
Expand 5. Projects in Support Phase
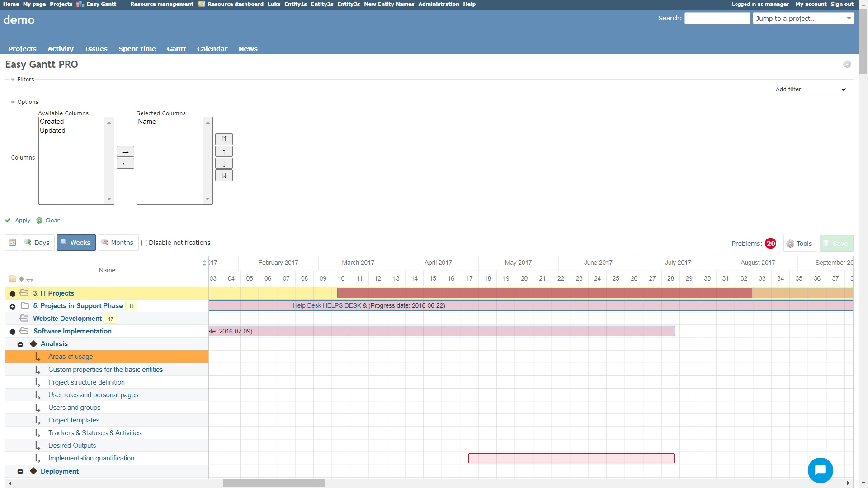(x=13, y=306)
